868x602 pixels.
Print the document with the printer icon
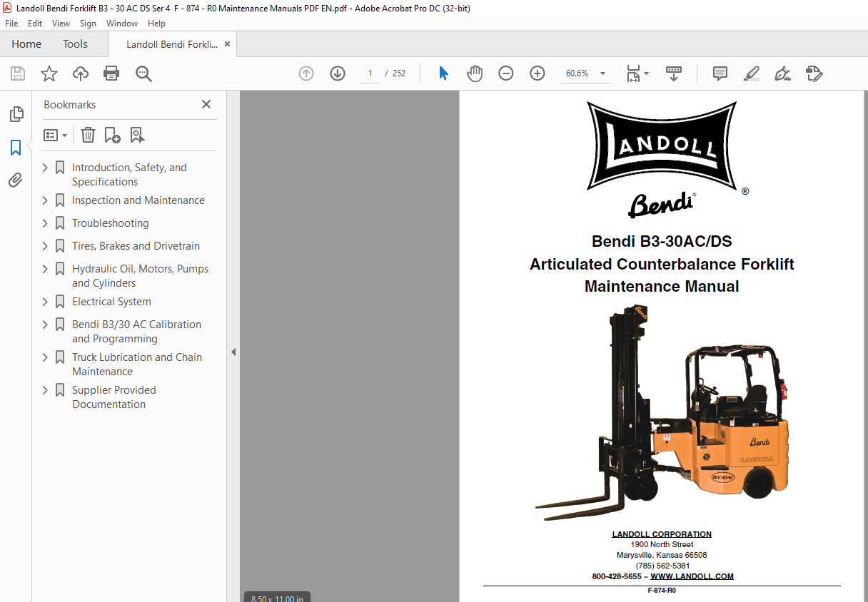pyautogui.click(x=111, y=73)
